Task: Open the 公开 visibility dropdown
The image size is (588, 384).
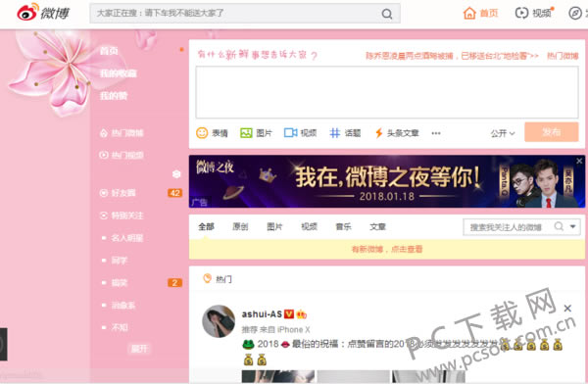Action: [x=503, y=133]
